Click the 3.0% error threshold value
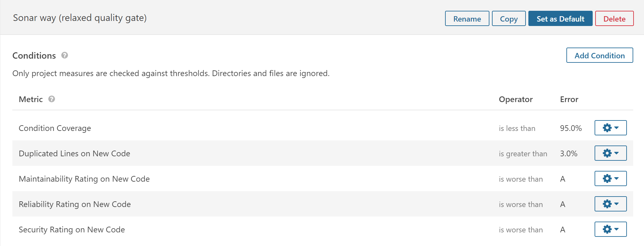This screenshot has width=644, height=246. pyautogui.click(x=568, y=153)
